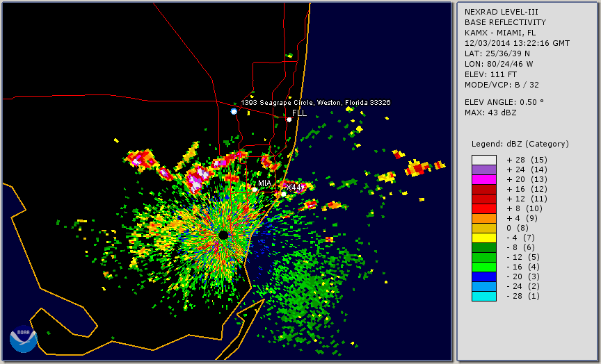Image resolution: width=601 pixels, height=364 pixels.
Task: Click the -24 (2) light blue swatch
Action: [x=484, y=287]
